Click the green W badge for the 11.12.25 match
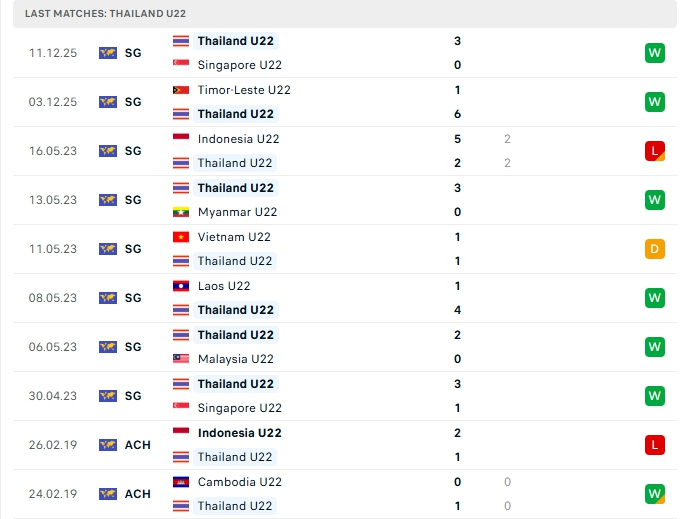 coord(655,53)
